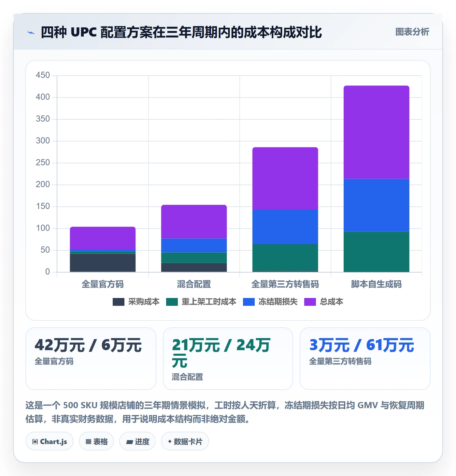Click the 21万元 / 24万元 stat value
Screen dimensions: 456x476
[221, 353]
